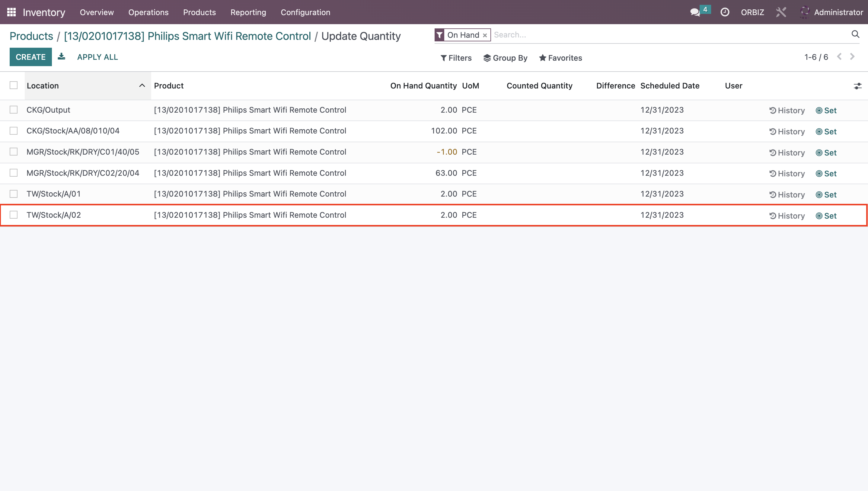868x491 pixels.
Task: Open the Configuration menu
Action: point(305,12)
